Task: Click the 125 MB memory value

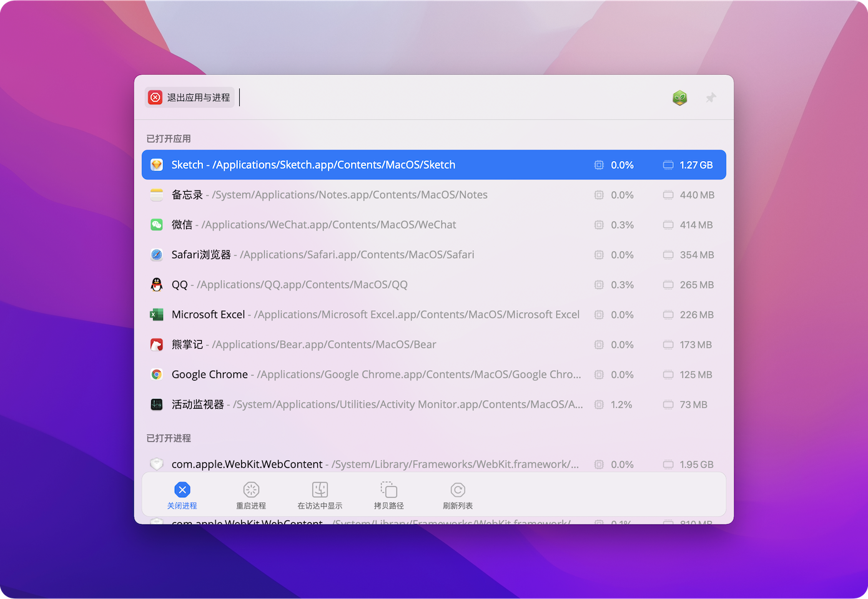Action: (696, 374)
